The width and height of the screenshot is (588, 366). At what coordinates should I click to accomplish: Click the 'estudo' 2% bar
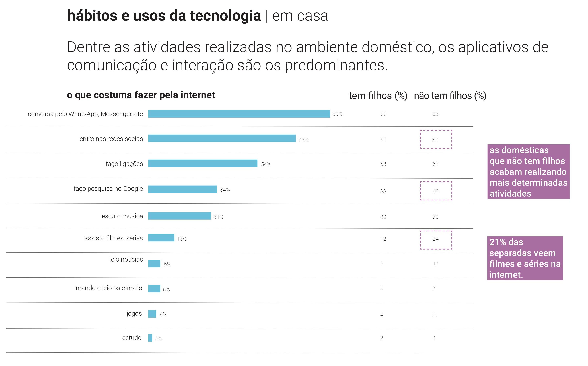150,338
